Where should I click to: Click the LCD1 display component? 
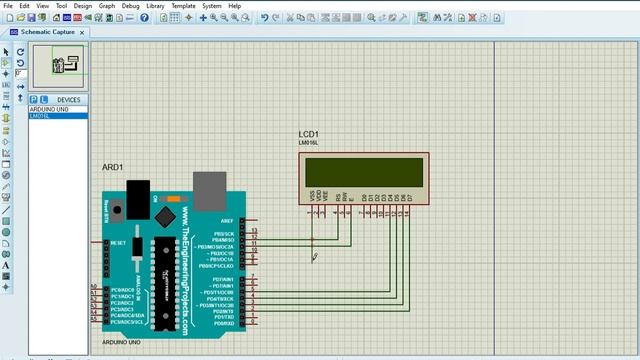pyautogui.click(x=364, y=178)
